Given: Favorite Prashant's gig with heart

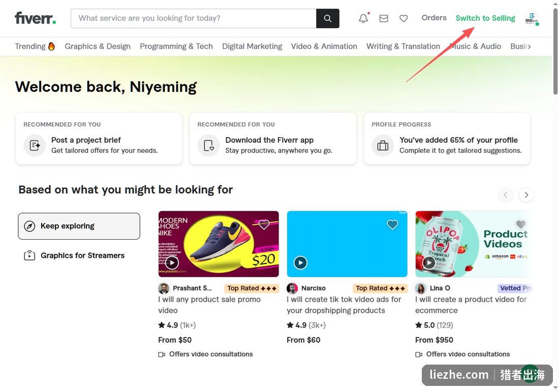Looking at the screenshot, I should click(x=264, y=224).
